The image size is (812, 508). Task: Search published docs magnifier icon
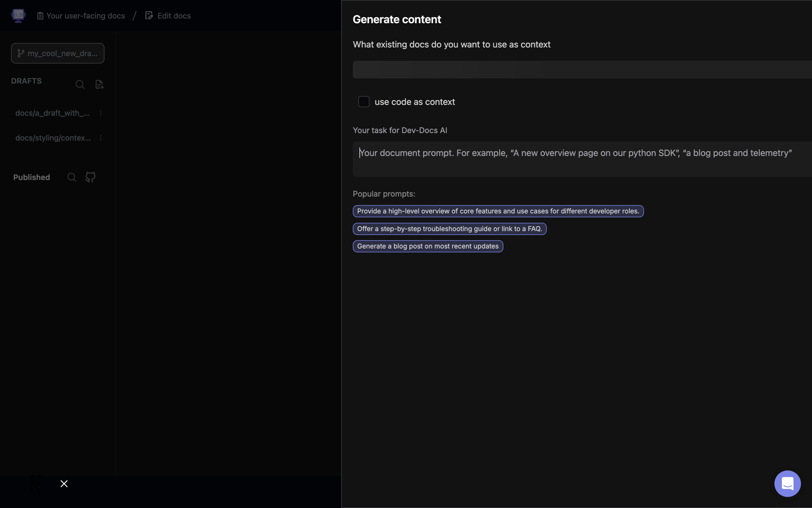[x=72, y=177]
